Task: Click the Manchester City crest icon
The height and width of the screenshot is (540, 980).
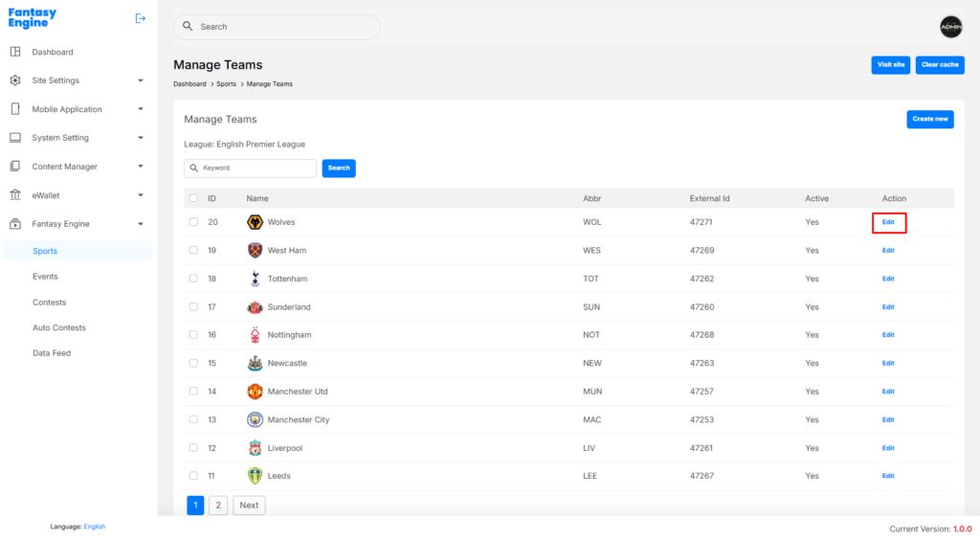Action: pos(255,419)
